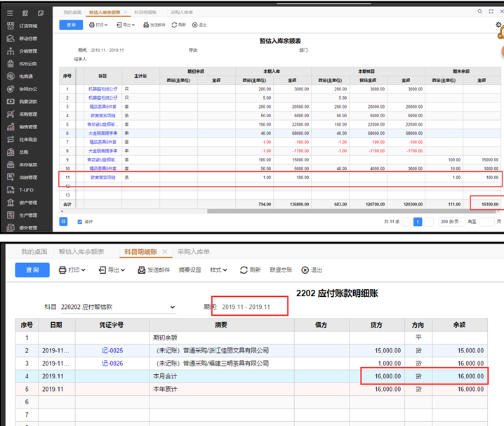Open 采购管理 in the left sidebar
This screenshot has width=504, height=426.
click(27, 114)
